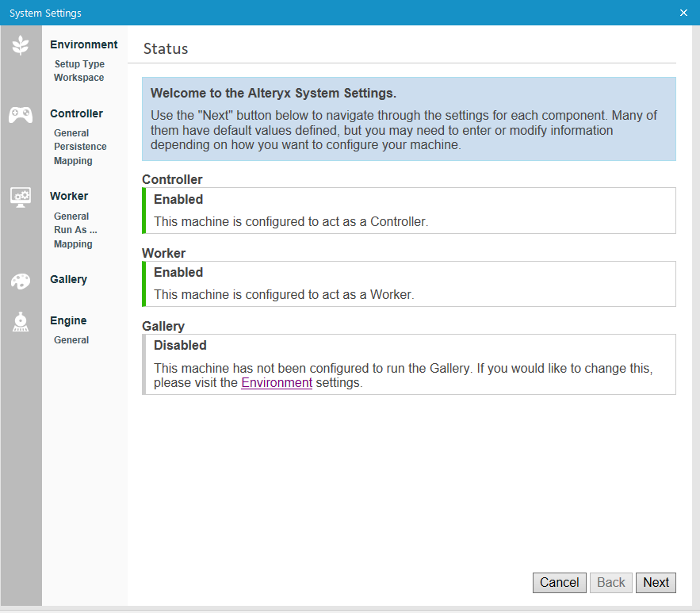Screen dimensions: 700x613
Task: Click the Environment leaf icon
Action: click(21, 45)
